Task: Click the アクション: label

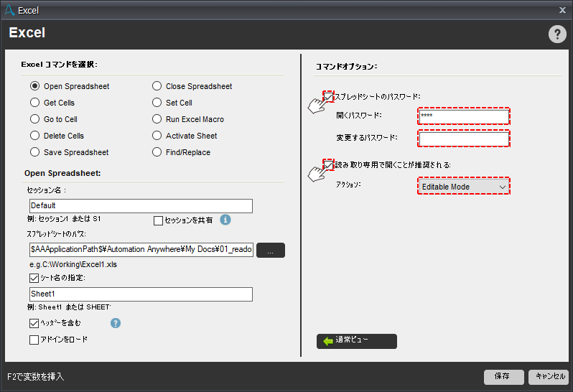Action: [x=348, y=185]
